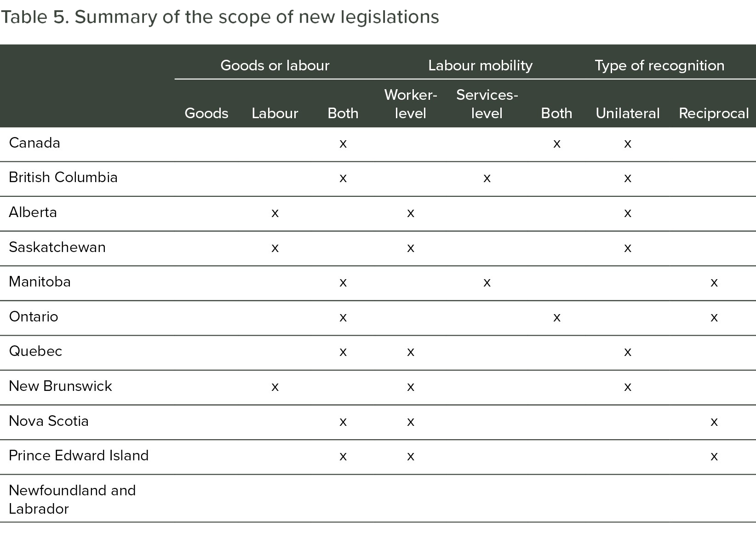Select the 'Unilateral' column header
This screenshot has height=533, width=756.
[x=627, y=113]
